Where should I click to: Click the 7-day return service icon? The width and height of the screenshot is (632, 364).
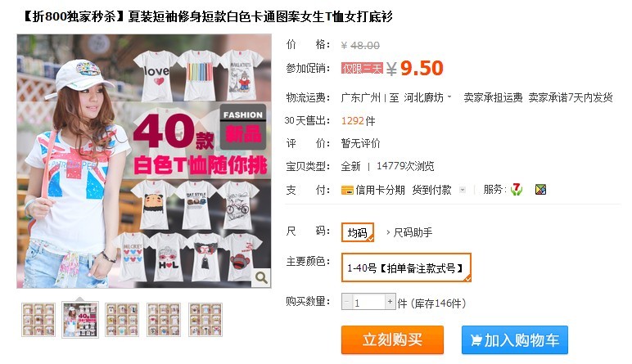point(517,189)
